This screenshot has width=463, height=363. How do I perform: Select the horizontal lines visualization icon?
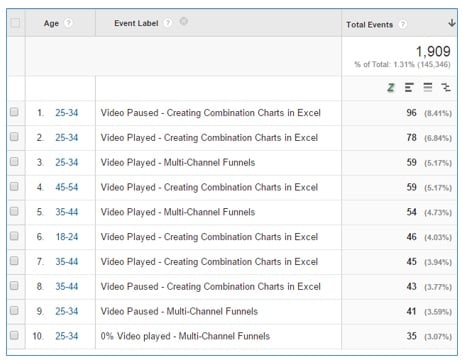pyautogui.click(x=428, y=87)
